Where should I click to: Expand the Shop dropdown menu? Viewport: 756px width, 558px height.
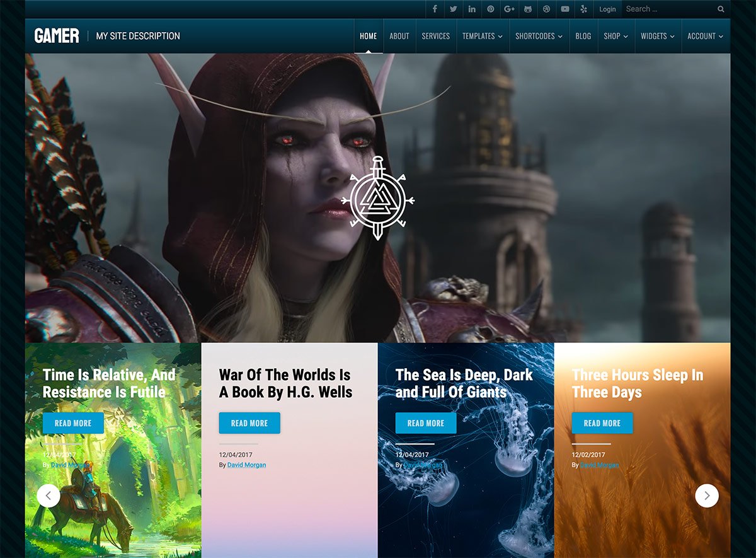click(x=616, y=36)
